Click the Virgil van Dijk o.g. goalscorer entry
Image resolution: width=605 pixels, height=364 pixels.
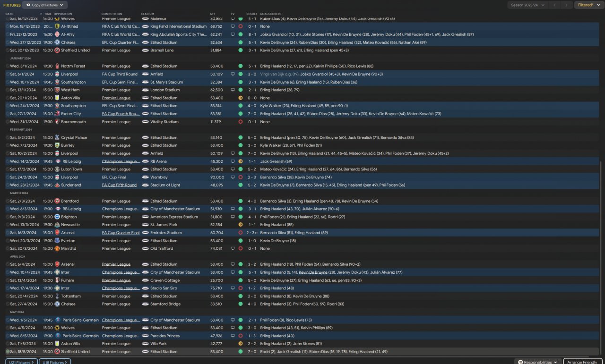279,74
